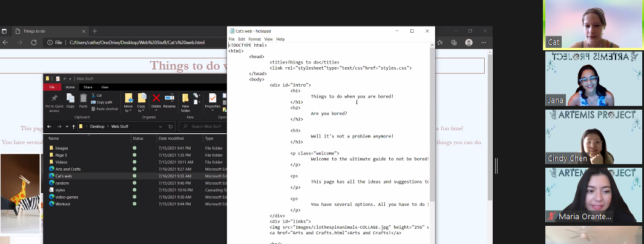
Task: Click Copy path in the Clipboard group
Action: click(102, 102)
